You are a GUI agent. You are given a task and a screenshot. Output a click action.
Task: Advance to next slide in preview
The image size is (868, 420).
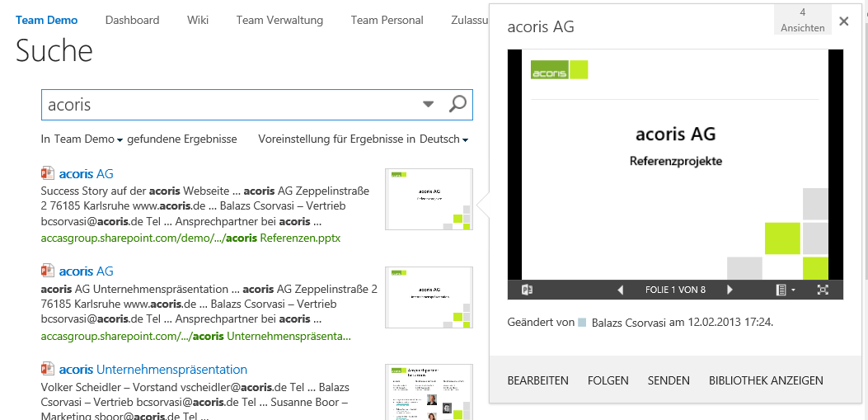pos(730,290)
